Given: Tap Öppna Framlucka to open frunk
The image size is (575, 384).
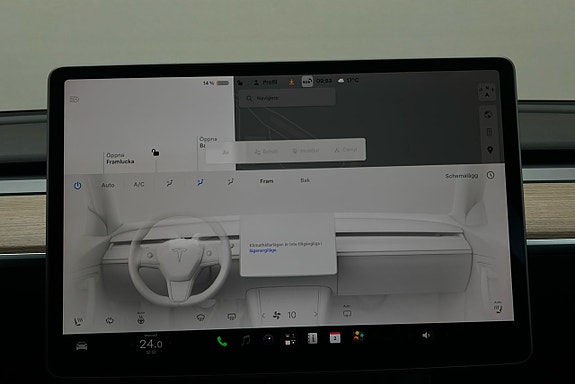Looking at the screenshot, I should [120, 158].
